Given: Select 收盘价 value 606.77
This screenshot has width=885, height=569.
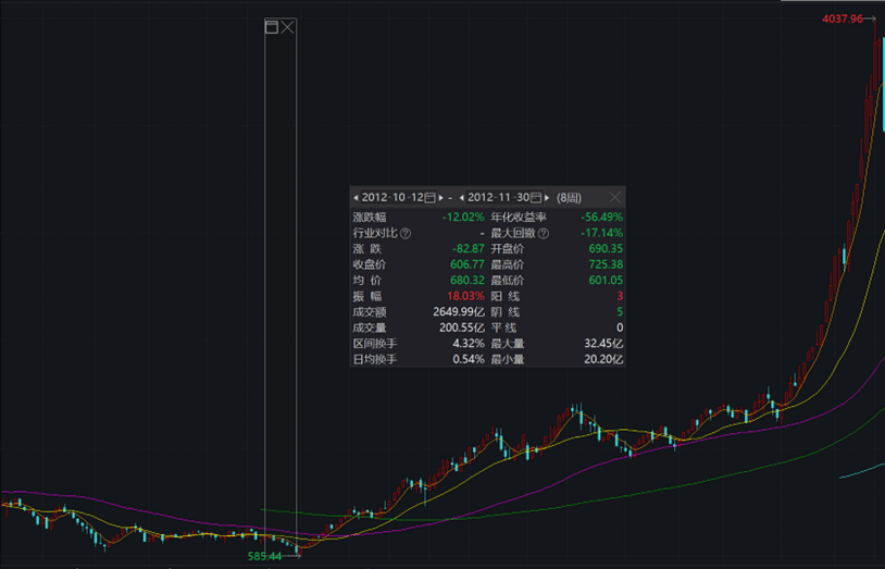Looking at the screenshot, I should (x=467, y=265).
